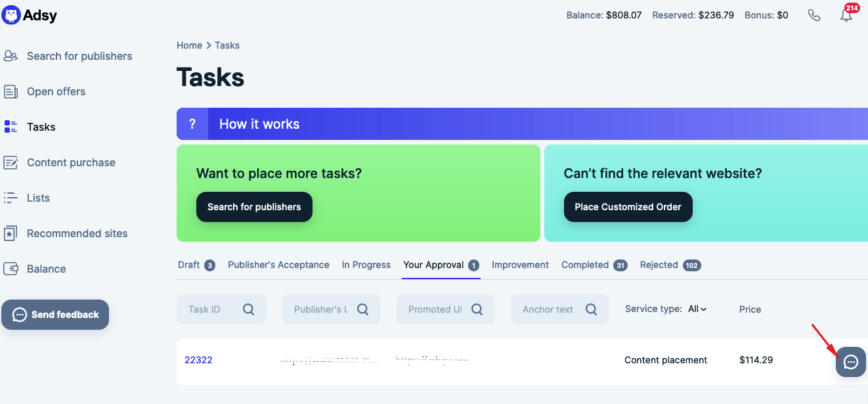This screenshot has height=404, width=868.
Task: Open Lists in sidebar
Action: 38,198
